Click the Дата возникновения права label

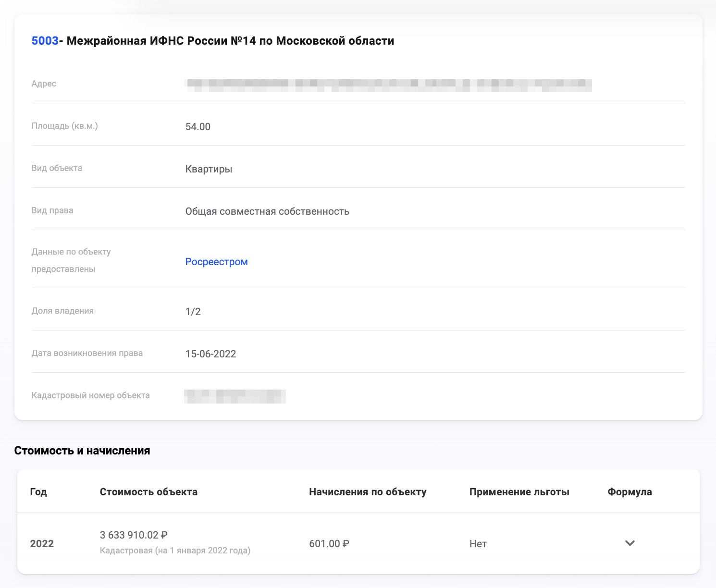87,353
